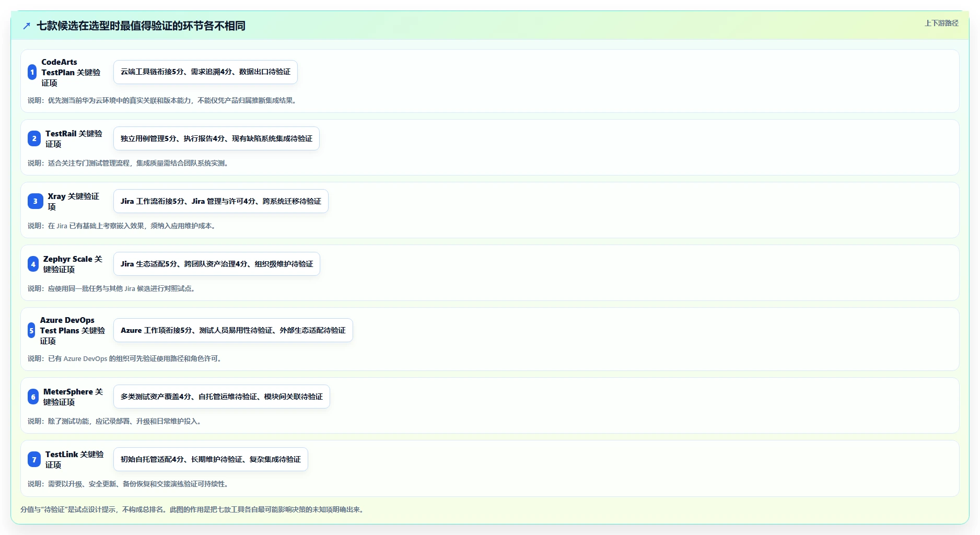Click number badge 6 for MeterSphere
The height and width of the screenshot is (535, 980).
click(x=33, y=397)
